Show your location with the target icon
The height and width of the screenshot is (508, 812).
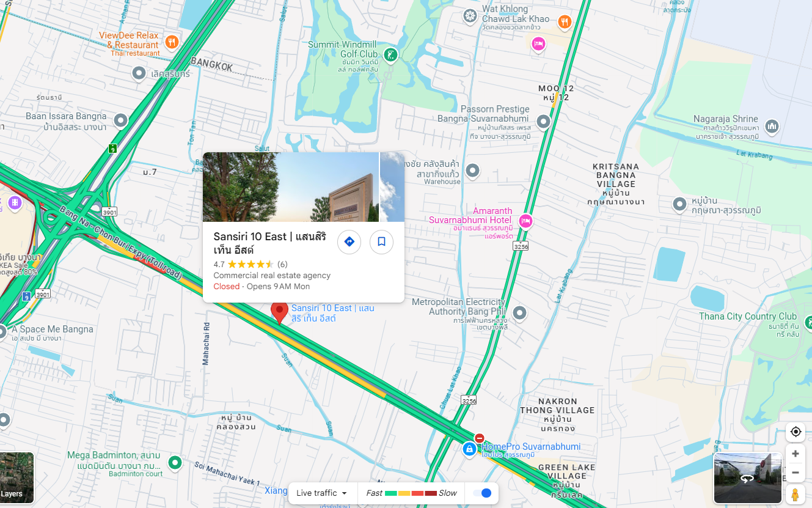[796, 432]
